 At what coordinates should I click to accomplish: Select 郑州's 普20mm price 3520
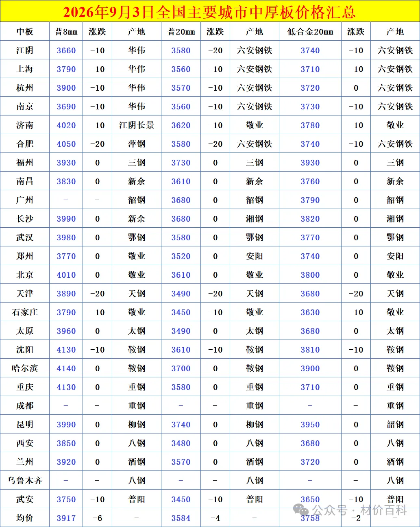coord(181,256)
